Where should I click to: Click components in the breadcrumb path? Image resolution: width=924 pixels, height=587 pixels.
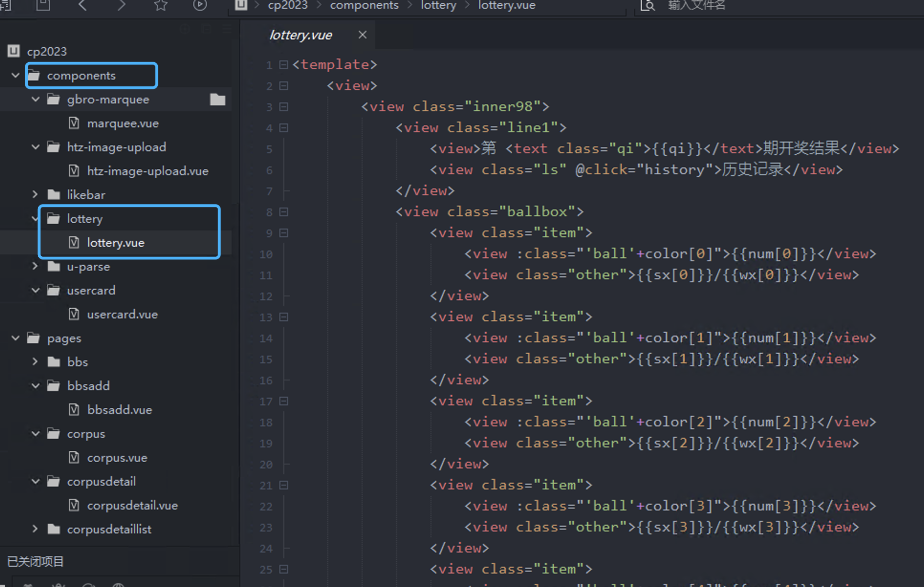pos(364,5)
